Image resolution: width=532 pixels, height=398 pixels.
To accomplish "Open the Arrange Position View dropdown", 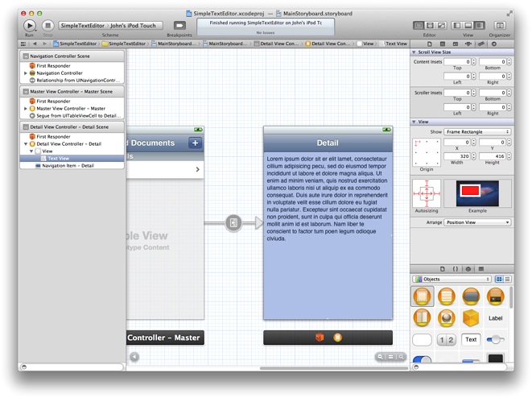I will (478, 222).
